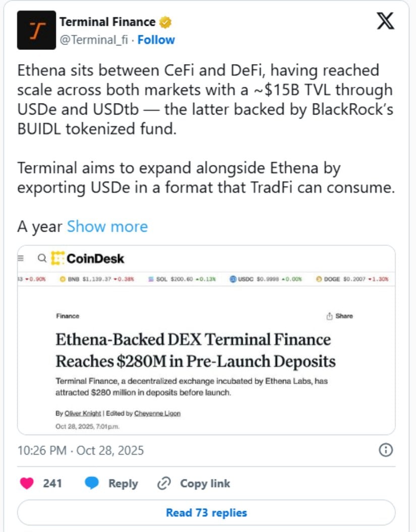This screenshot has height=532, width=416.
Task: Click the USDC coin icon
Action: click(232, 278)
